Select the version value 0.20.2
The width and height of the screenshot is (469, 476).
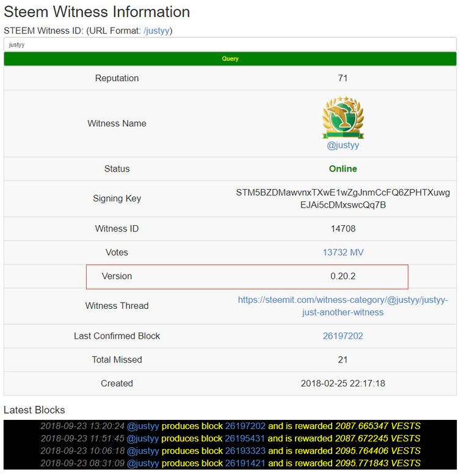pyautogui.click(x=343, y=276)
